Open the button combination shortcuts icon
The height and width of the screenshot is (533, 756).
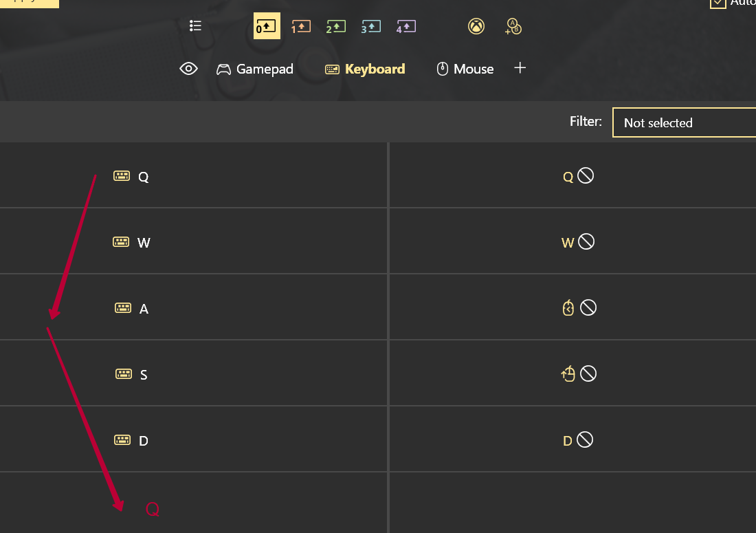[513, 27]
